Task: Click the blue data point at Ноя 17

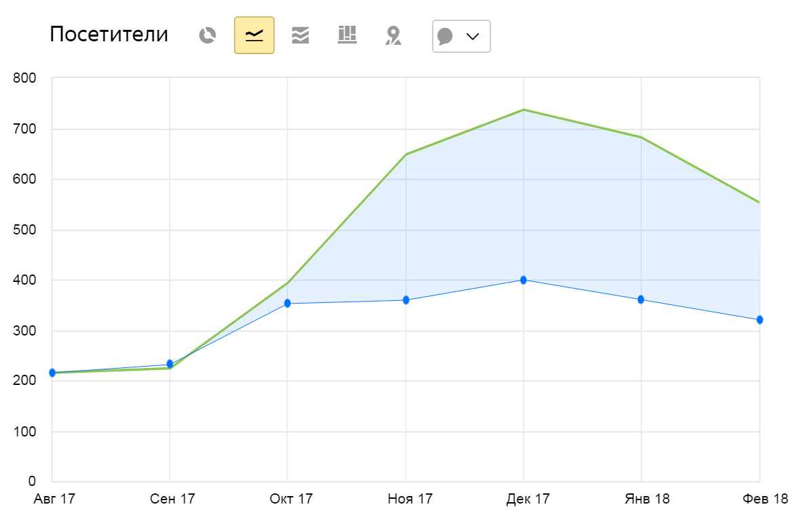Action: click(x=406, y=300)
